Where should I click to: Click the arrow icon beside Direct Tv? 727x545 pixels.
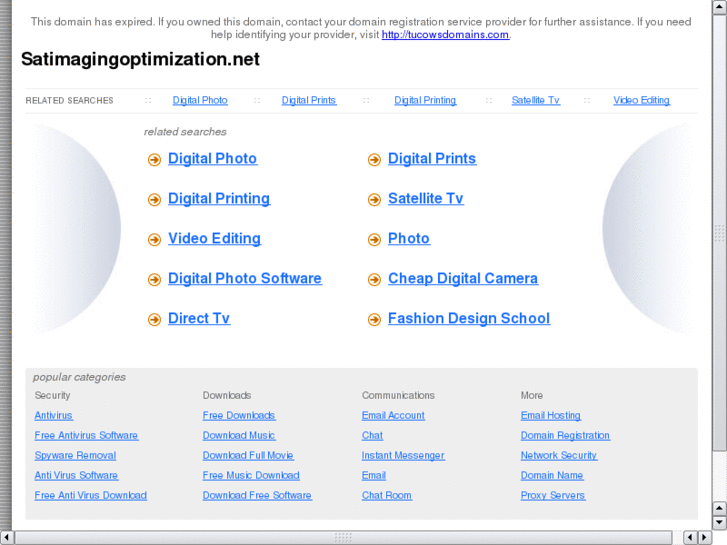(154, 320)
